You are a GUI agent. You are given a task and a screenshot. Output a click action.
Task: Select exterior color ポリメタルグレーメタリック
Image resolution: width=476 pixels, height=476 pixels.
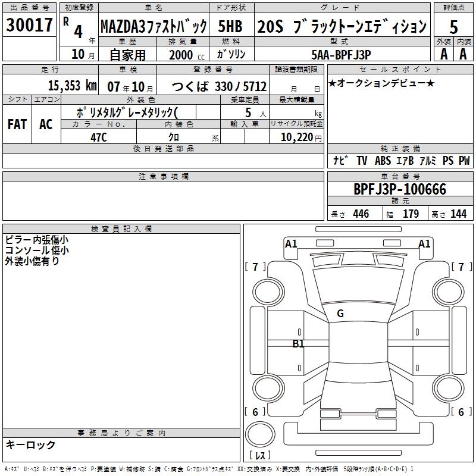[x=127, y=112]
